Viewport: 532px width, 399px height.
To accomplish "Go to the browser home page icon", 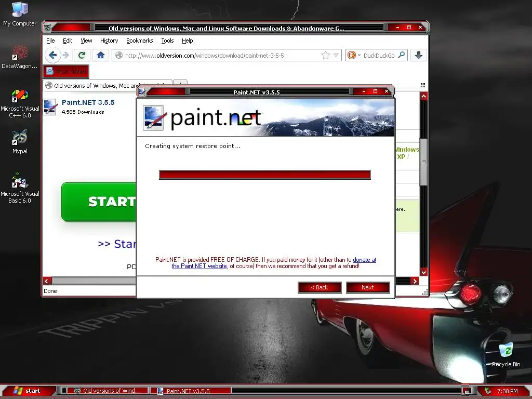I will (x=100, y=55).
